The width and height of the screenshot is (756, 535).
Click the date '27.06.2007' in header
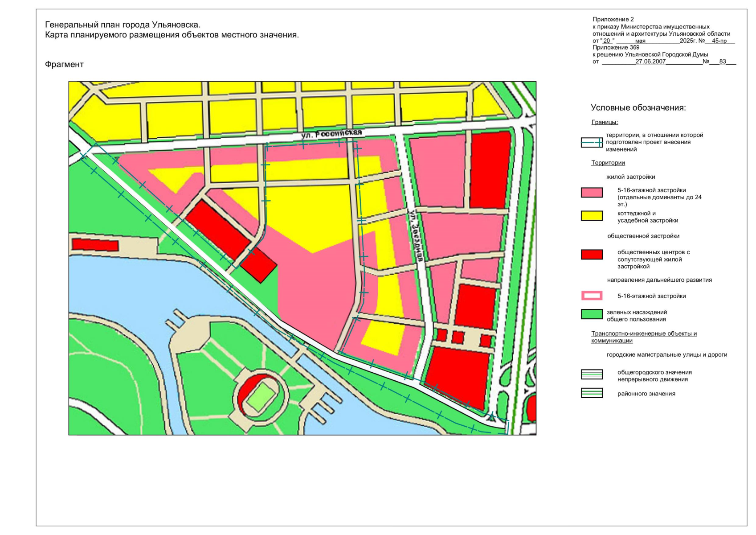(x=650, y=62)
